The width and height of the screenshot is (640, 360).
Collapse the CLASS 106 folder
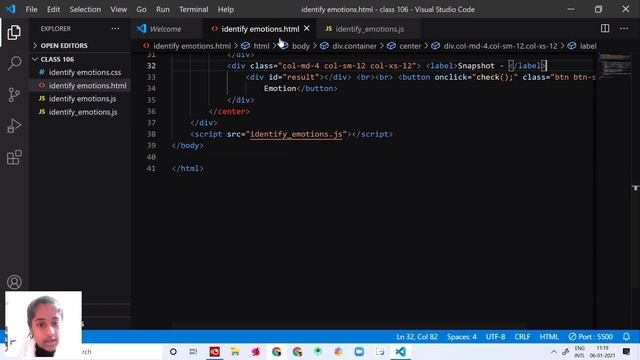(57, 59)
